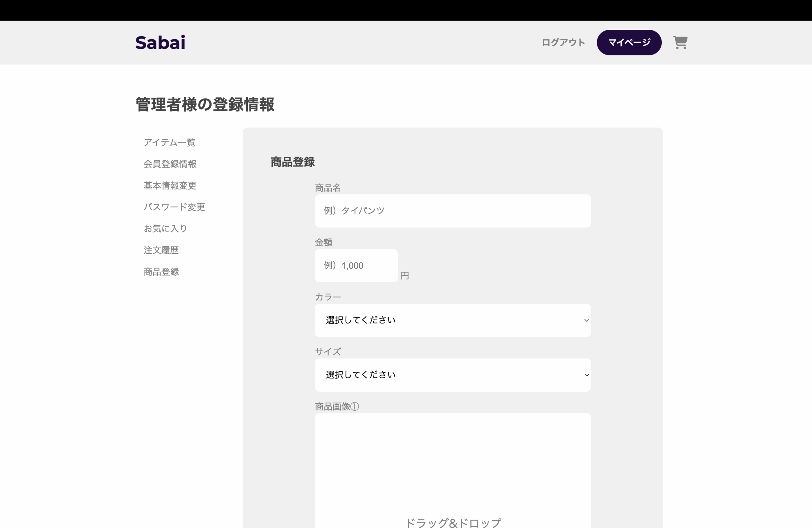Go to 会員登録情報 in the sidebar

[170, 164]
